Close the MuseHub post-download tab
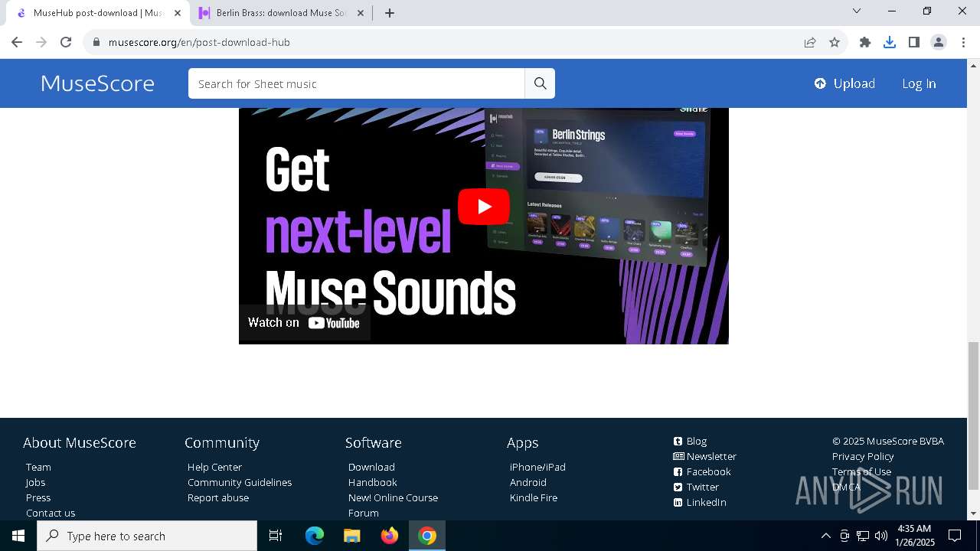This screenshot has width=980, height=551. (x=178, y=13)
